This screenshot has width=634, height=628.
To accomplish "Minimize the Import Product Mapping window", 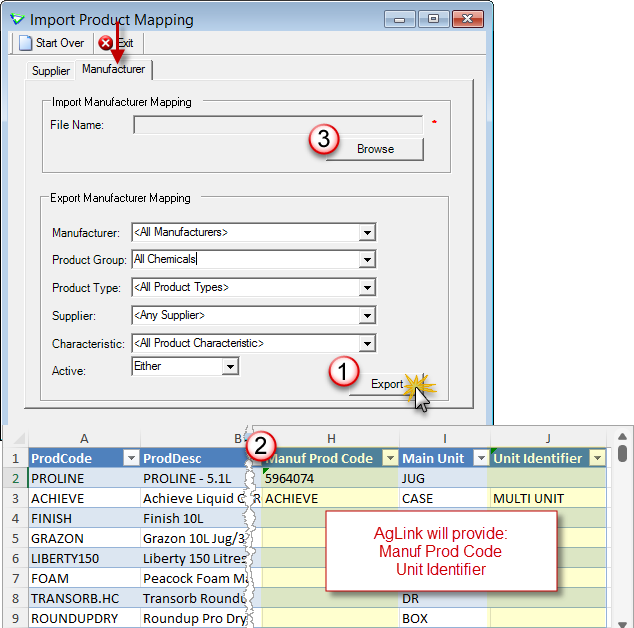I will [399, 19].
